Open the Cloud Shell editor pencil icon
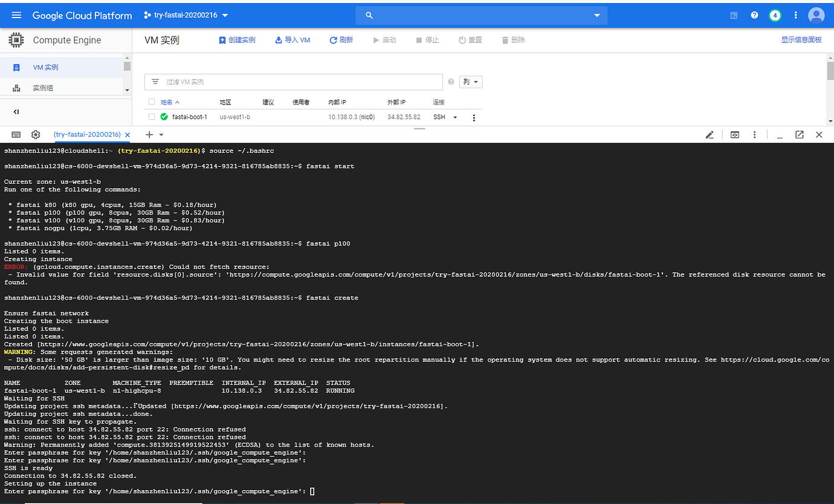 pos(710,135)
